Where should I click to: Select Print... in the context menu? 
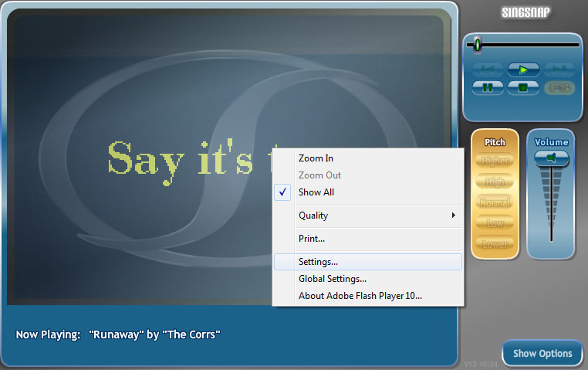click(368, 239)
